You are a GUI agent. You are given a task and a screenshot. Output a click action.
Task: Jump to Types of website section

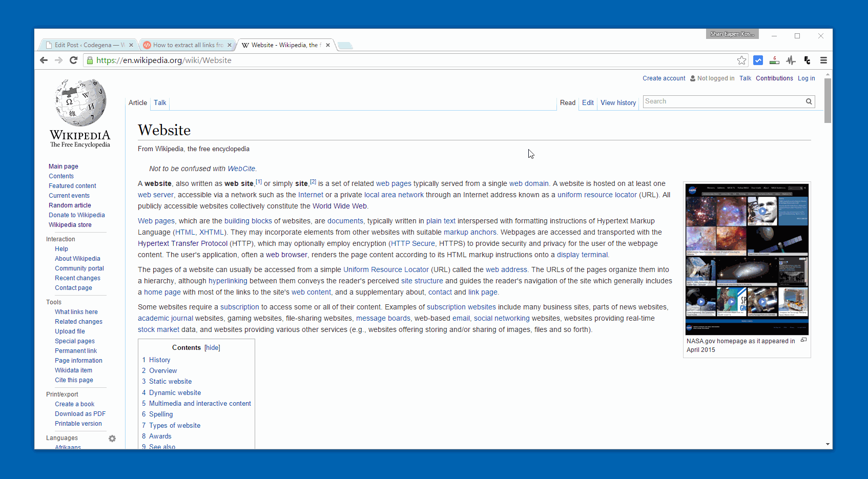click(x=175, y=426)
